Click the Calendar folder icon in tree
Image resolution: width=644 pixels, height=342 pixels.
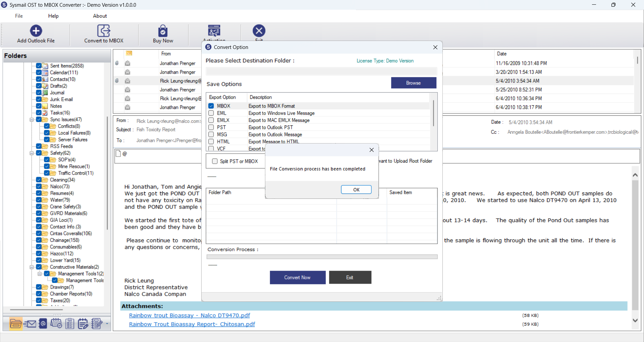[x=45, y=72]
